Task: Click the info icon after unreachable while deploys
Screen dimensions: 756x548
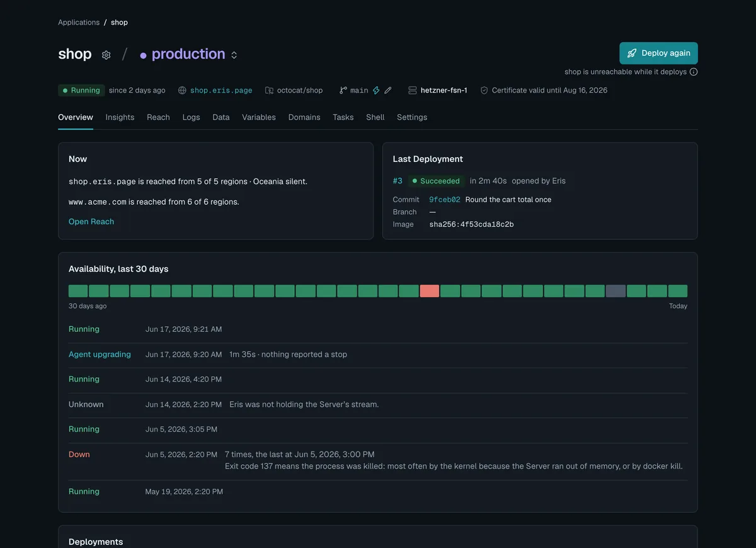Action: 694,72
